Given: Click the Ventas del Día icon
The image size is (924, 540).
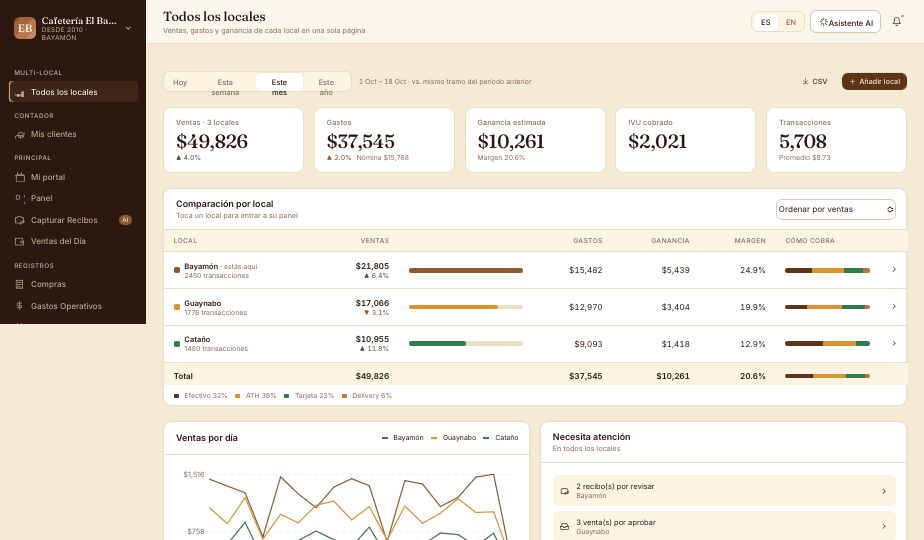Looking at the screenshot, I should (x=19, y=241).
